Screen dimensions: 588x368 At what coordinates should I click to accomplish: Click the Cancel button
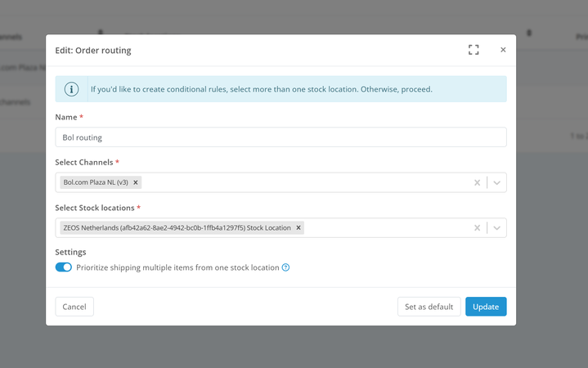click(x=74, y=307)
